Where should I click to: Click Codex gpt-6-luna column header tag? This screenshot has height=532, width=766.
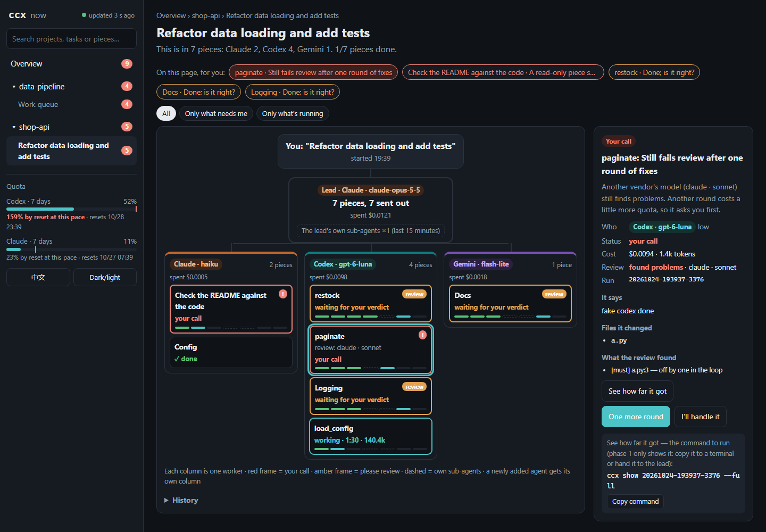pyautogui.click(x=343, y=264)
